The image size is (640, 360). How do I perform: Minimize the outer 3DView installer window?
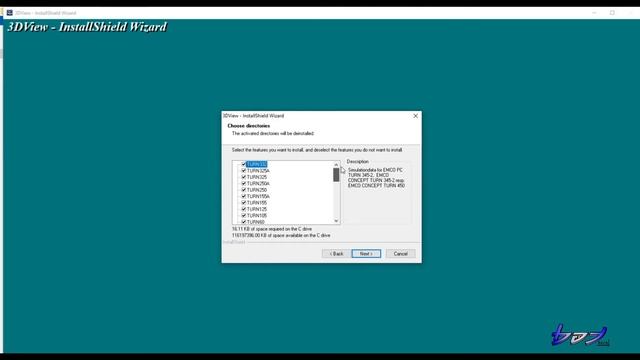click(x=594, y=13)
